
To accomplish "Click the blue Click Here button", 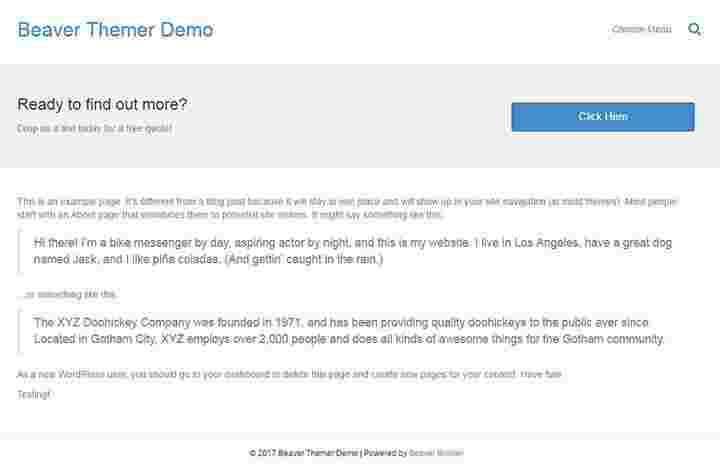I will pyautogui.click(x=602, y=117).
